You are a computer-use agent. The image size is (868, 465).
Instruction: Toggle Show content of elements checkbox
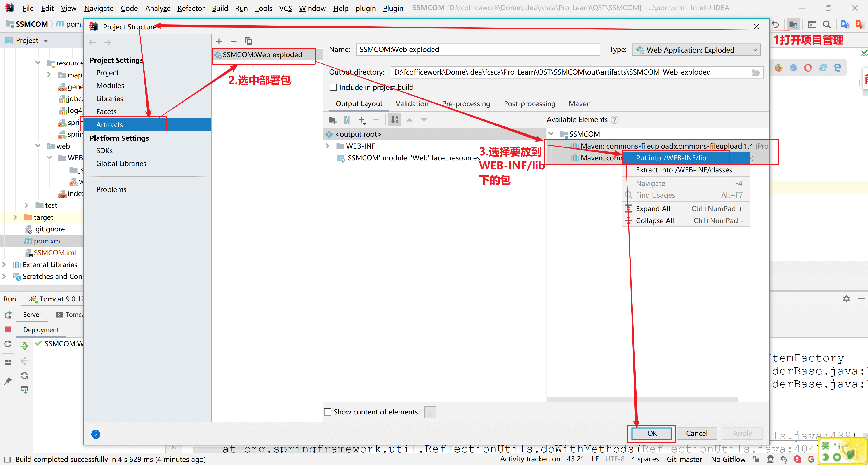click(x=328, y=411)
